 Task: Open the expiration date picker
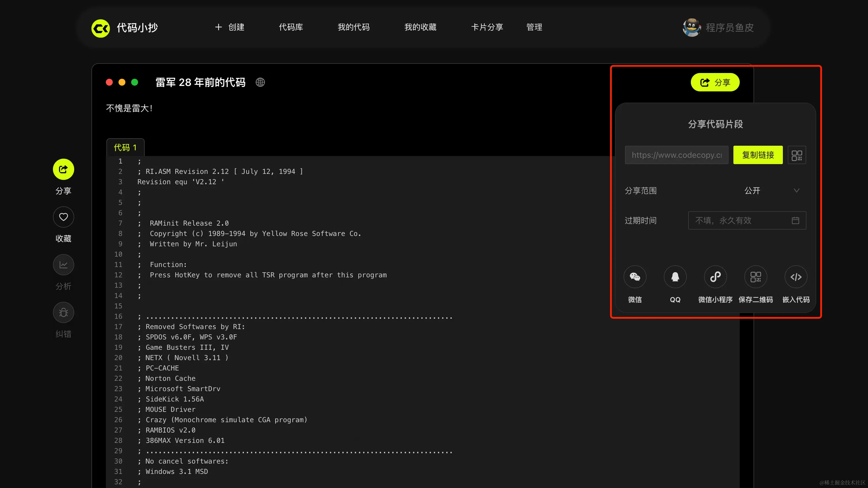(747, 221)
